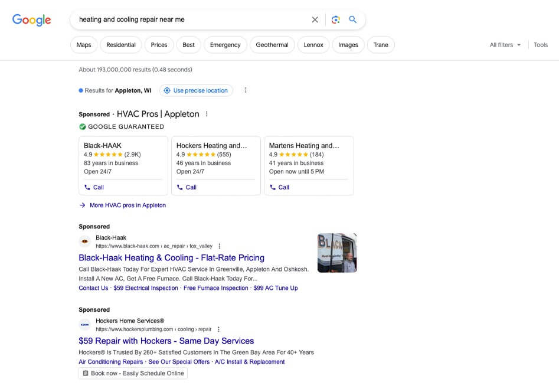Click the magnifying glass search icon
Image resolution: width=559 pixels, height=392 pixels.
(x=353, y=19)
